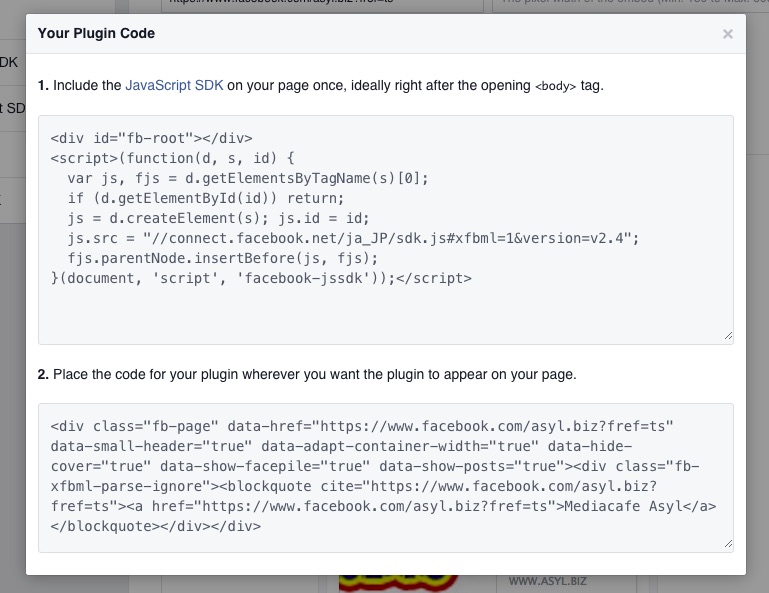Viewport: 769px width, 593px height.
Task: Click the <body> tag text in step 1
Action: coord(555,86)
